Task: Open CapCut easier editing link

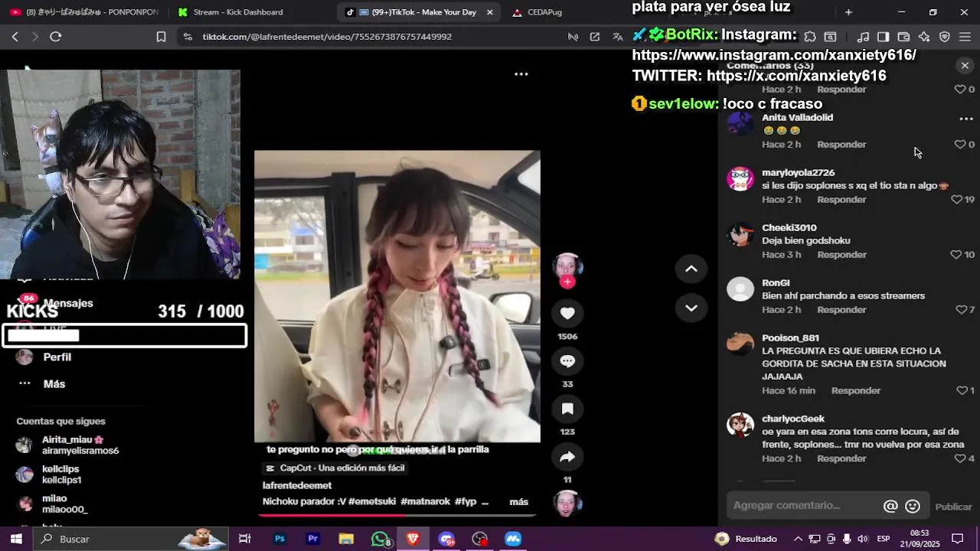Action: [x=335, y=468]
